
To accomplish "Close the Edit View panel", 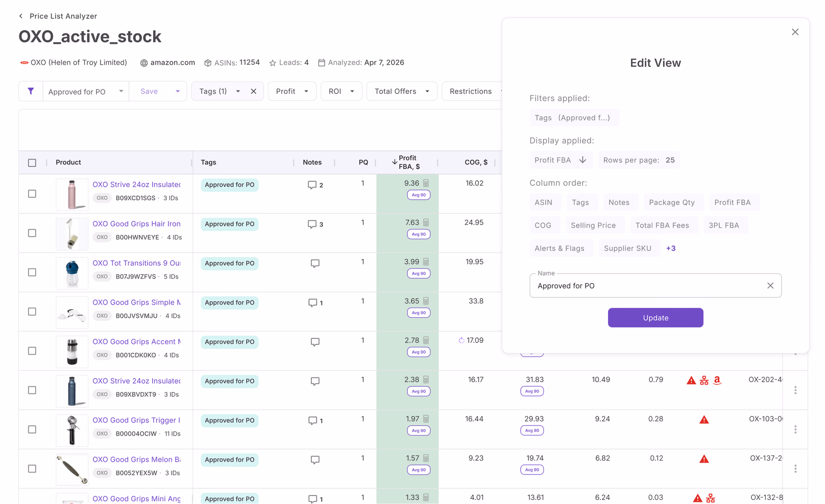I will pyautogui.click(x=795, y=32).
